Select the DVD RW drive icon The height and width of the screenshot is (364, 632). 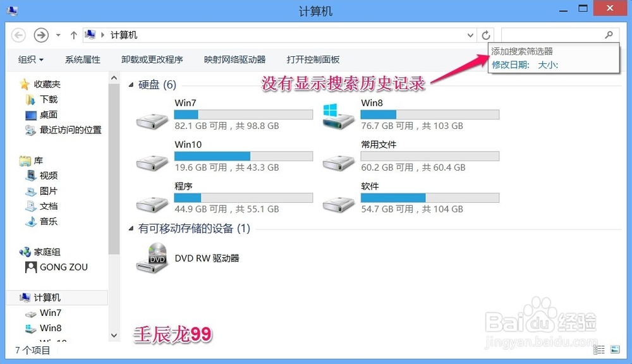click(152, 258)
